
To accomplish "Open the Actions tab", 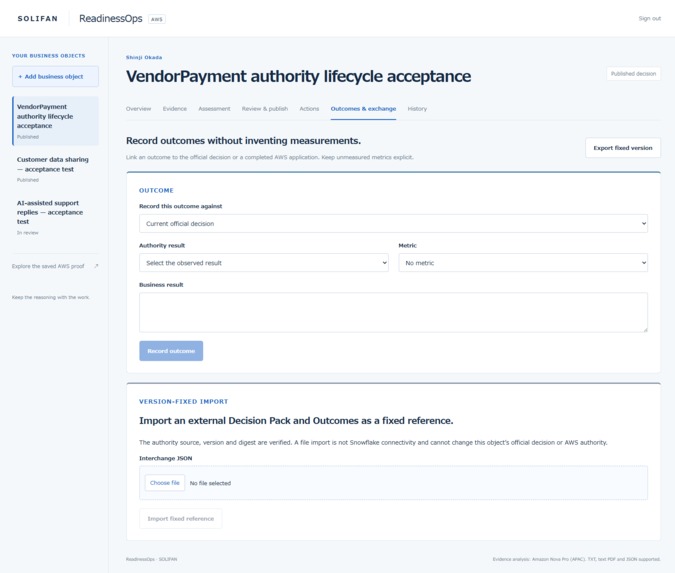I will coord(309,108).
